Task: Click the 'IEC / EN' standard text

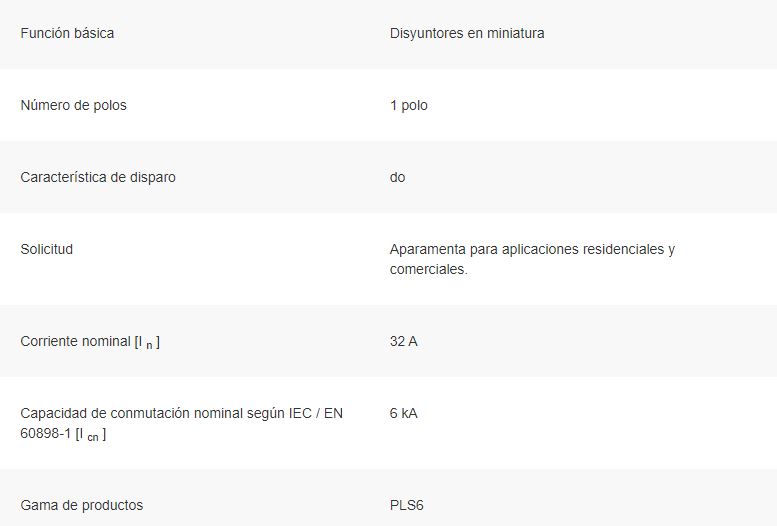Action: click(x=316, y=413)
